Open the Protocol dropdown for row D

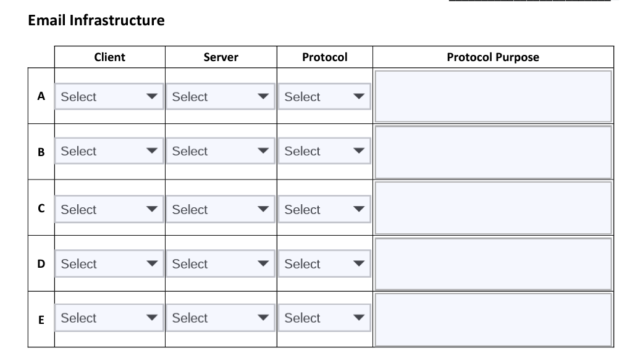[324, 263]
